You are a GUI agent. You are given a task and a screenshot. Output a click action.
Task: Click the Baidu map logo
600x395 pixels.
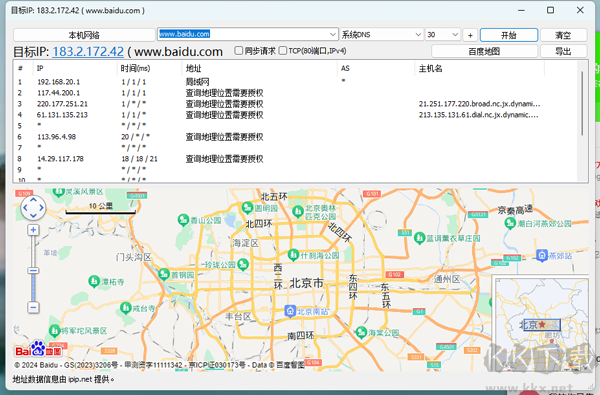38,349
